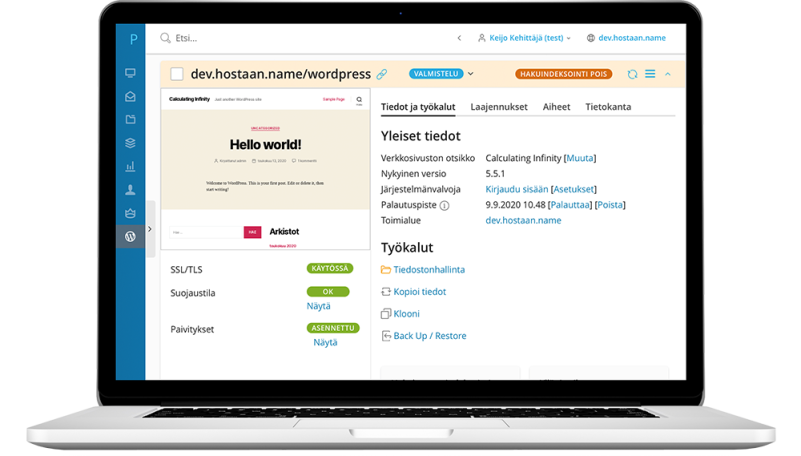Click the search magnifier icon
801x456 pixels.
point(165,38)
